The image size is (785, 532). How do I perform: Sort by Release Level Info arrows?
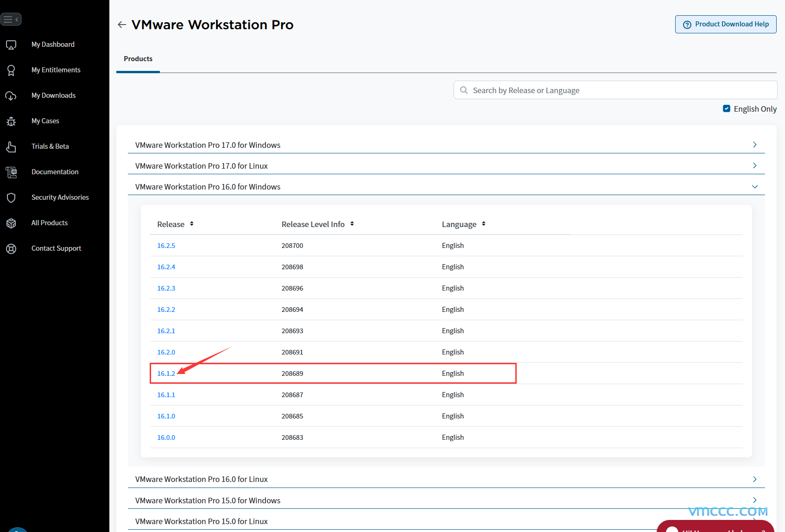point(352,224)
